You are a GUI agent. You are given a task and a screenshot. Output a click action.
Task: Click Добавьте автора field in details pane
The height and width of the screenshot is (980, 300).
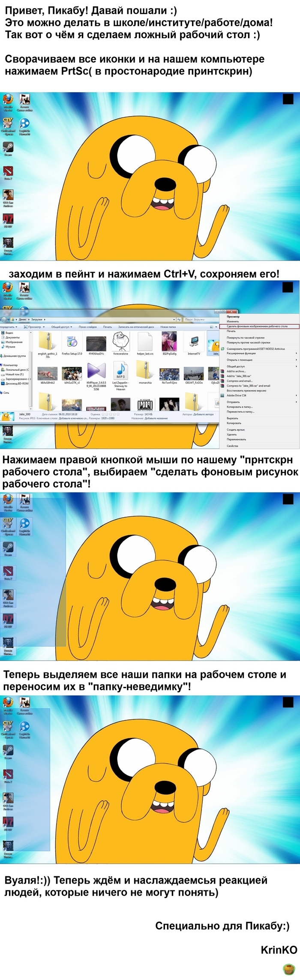tap(203, 414)
